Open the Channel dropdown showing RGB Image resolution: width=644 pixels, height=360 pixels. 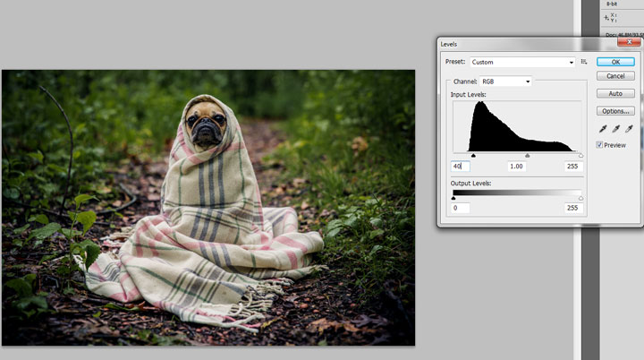click(505, 81)
